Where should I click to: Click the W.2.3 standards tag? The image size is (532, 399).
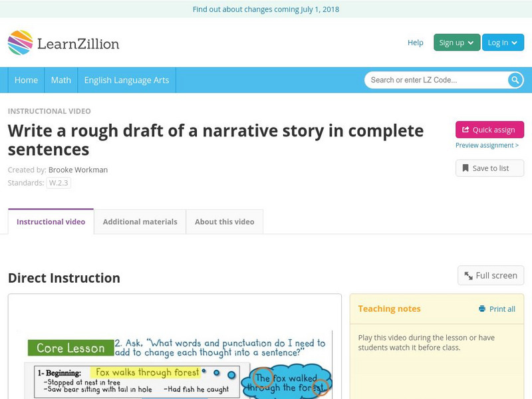(x=59, y=183)
